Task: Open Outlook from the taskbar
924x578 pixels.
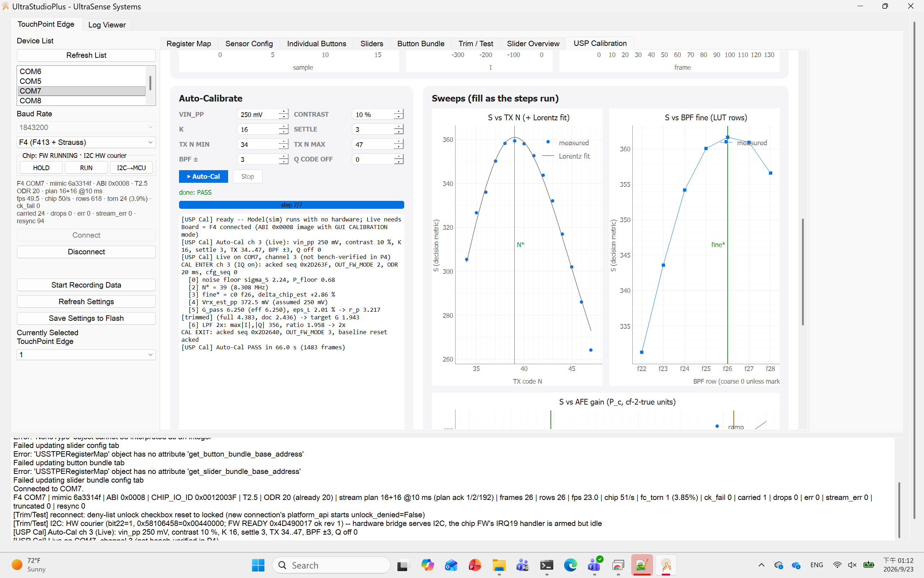Action: (x=451, y=565)
